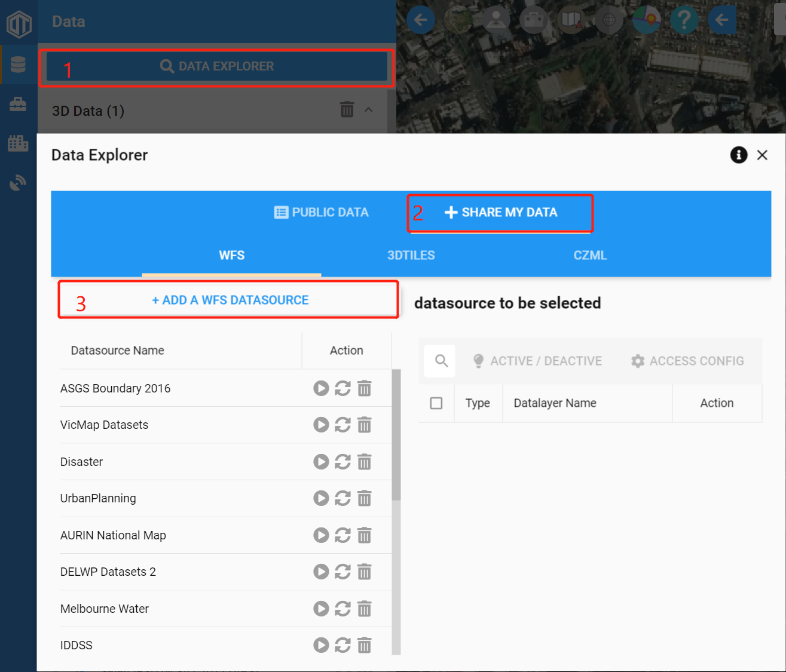Click the satellite dish sidebar icon
The image size is (786, 672).
18,182
